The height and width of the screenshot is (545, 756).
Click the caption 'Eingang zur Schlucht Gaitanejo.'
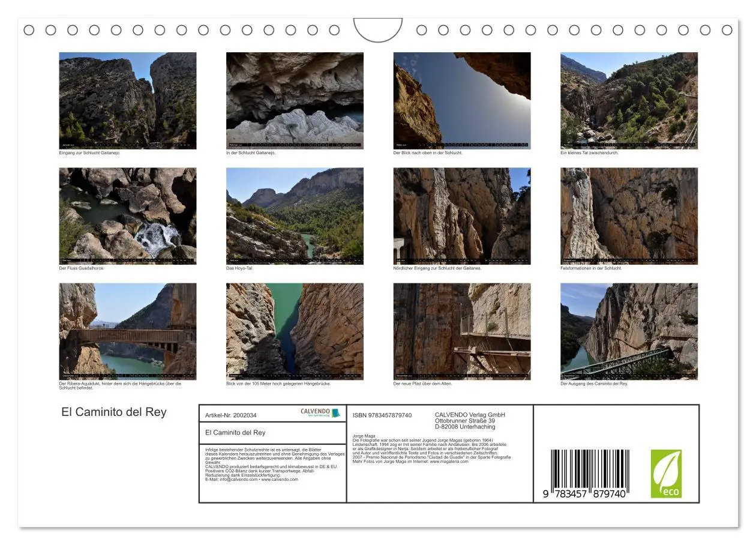click(90, 153)
